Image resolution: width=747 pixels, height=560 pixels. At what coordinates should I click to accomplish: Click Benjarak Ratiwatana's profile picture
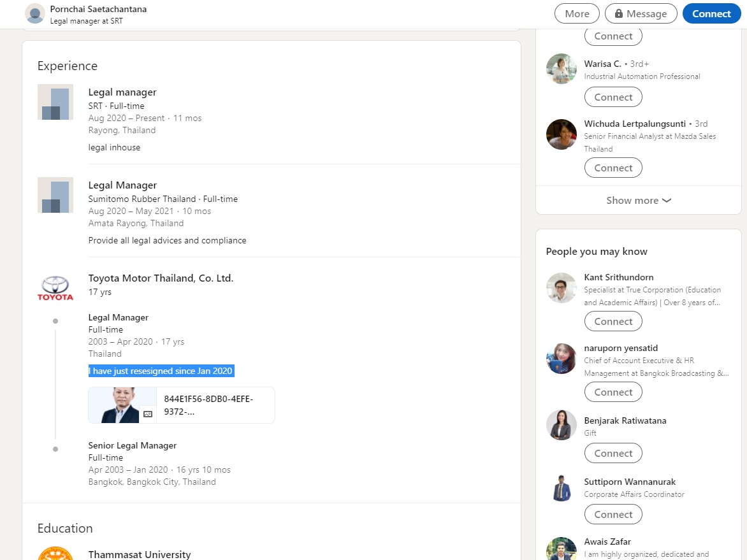[x=562, y=425]
